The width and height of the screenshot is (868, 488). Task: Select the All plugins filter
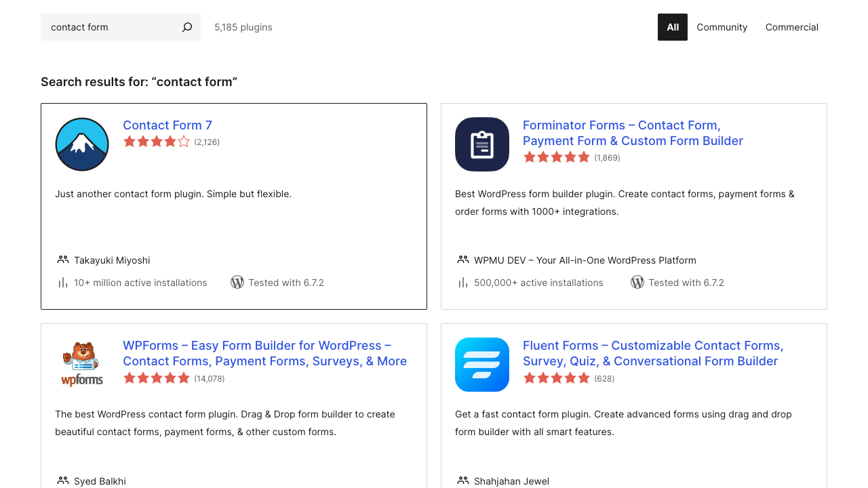pos(672,27)
